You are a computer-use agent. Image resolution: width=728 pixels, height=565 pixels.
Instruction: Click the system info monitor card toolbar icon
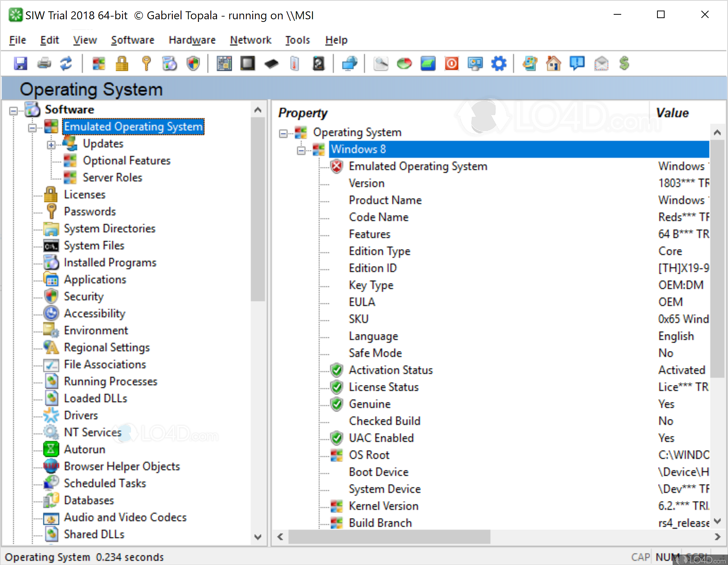point(475,63)
